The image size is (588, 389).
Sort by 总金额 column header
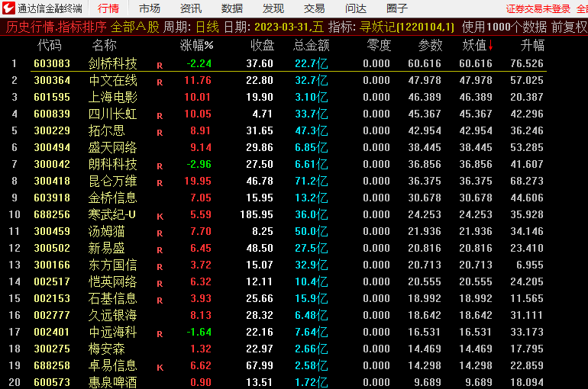(x=312, y=45)
